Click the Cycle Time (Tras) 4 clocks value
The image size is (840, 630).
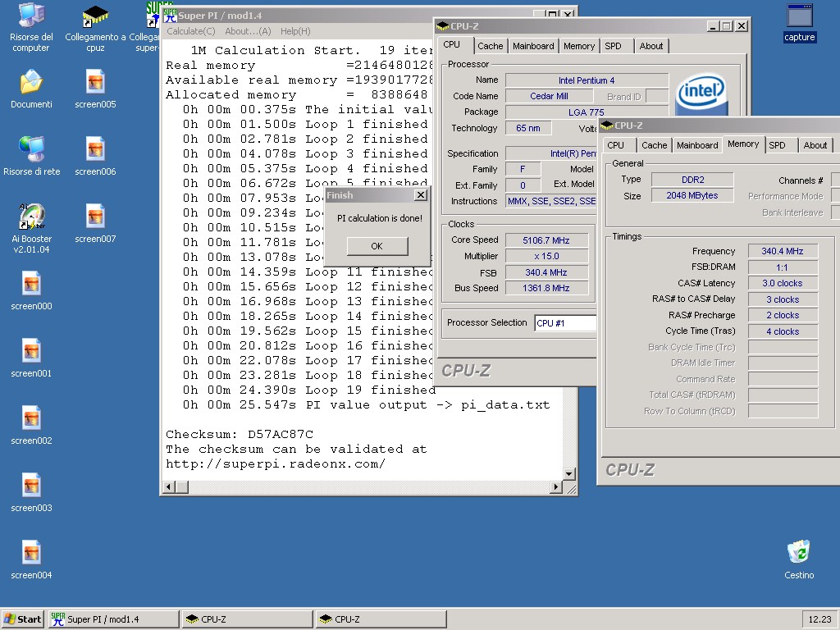point(782,331)
